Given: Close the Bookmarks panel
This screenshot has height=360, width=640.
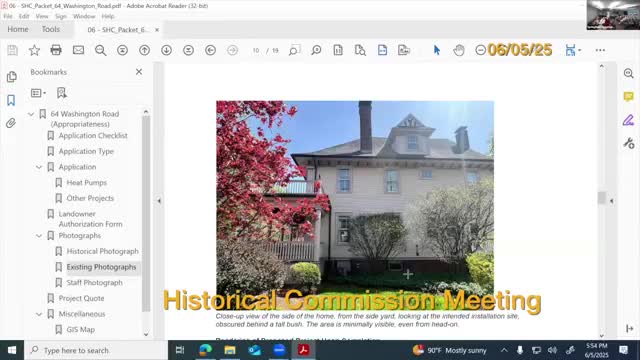Looking at the screenshot, I should pos(139,72).
